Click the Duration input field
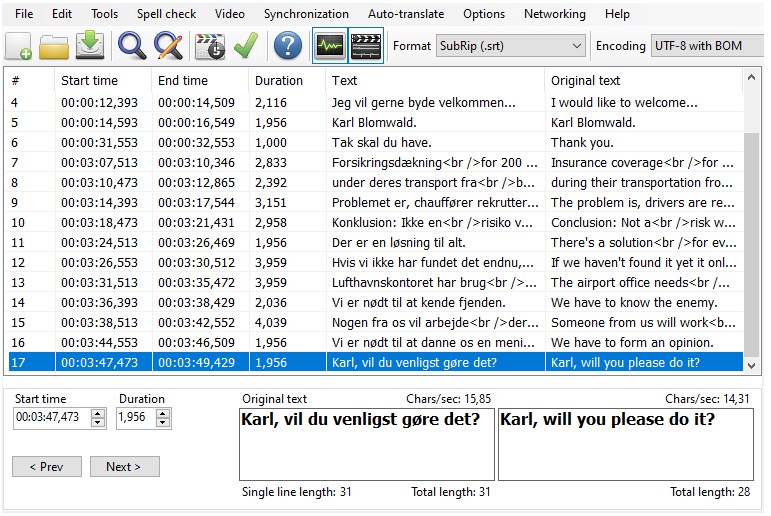The height and width of the screenshot is (516, 771). 136,418
